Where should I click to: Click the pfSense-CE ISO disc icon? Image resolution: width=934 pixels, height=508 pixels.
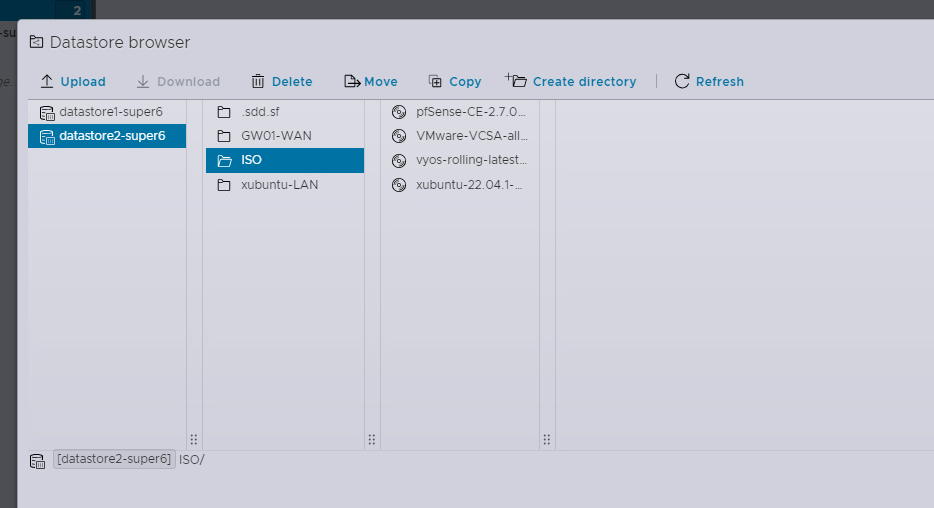399,112
